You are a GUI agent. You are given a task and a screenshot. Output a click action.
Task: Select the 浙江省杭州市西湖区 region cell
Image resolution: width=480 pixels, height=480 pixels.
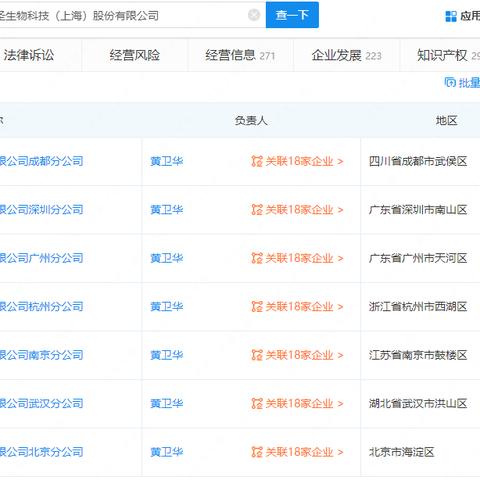coord(418,307)
